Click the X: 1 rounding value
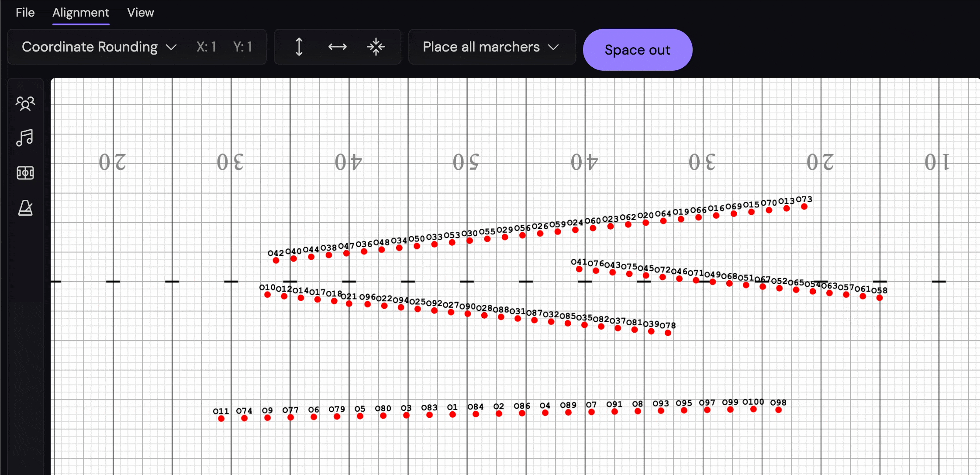The width and height of the screenshot is (980, 475). point(206,47)
